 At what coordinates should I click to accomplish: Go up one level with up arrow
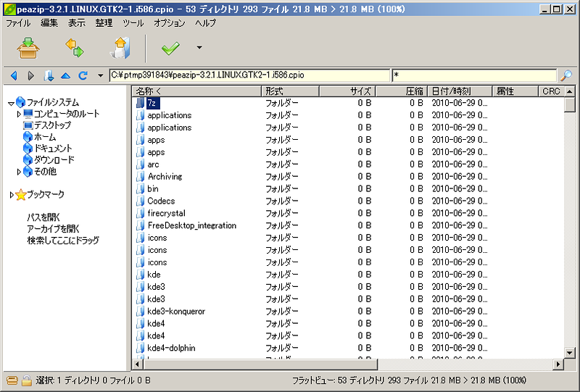tap(65, 76)
